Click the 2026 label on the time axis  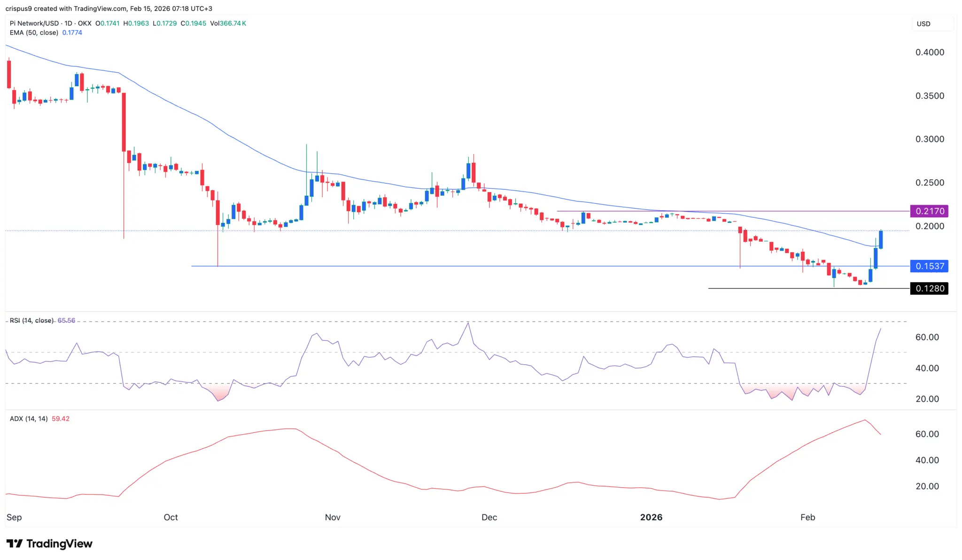tap(651, 517)
